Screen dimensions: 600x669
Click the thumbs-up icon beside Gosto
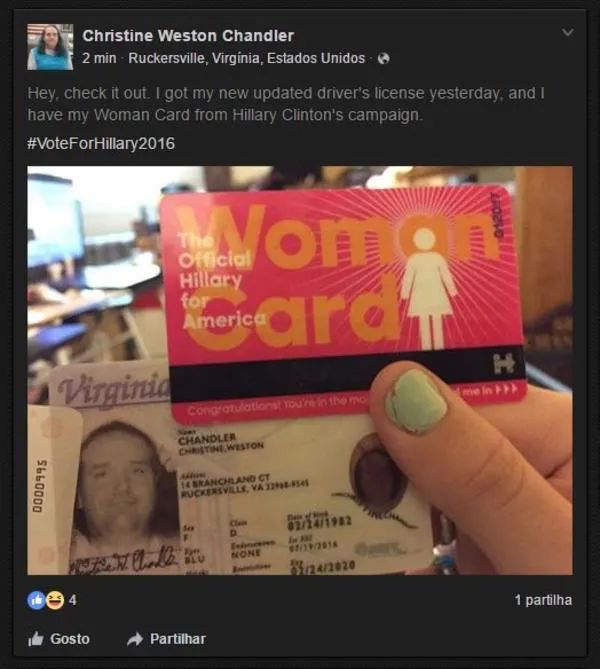36,639
